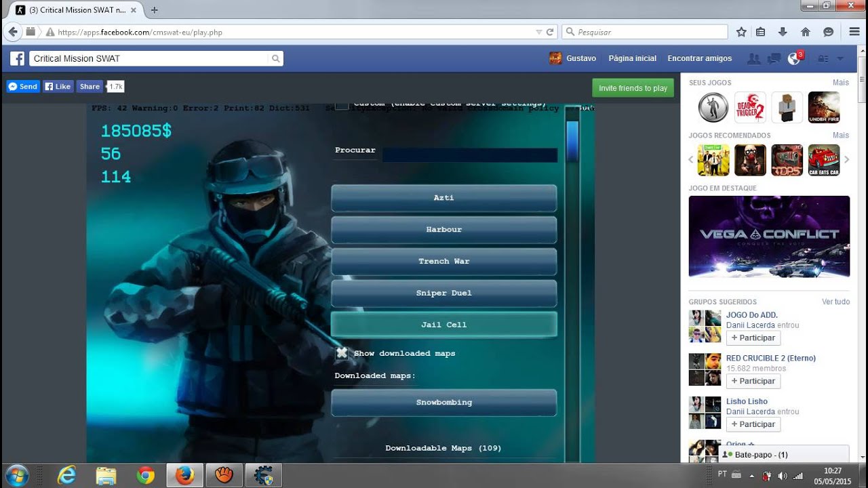Open Mais link next to Jogos Recomendados

tap(841, 136)
